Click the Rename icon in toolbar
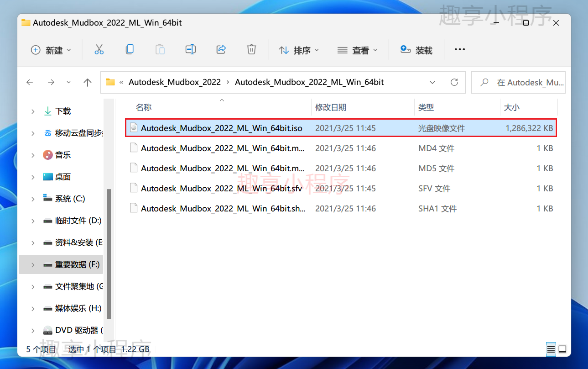Viewport: 588px width, 369px height. [191, 50]
